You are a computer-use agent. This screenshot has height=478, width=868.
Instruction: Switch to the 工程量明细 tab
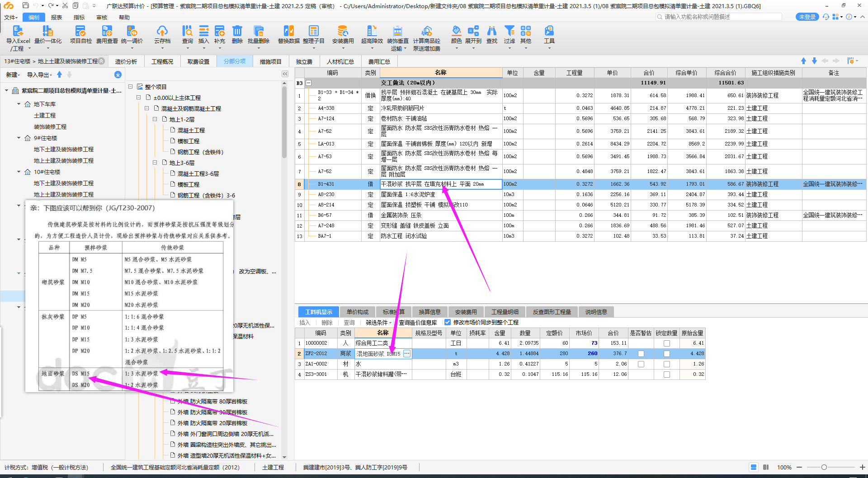click(505, 312)
